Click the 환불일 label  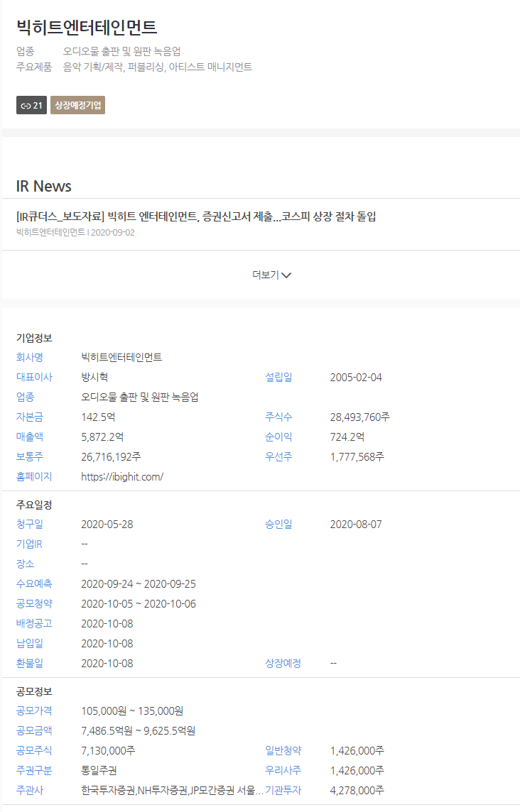(30, 663)
